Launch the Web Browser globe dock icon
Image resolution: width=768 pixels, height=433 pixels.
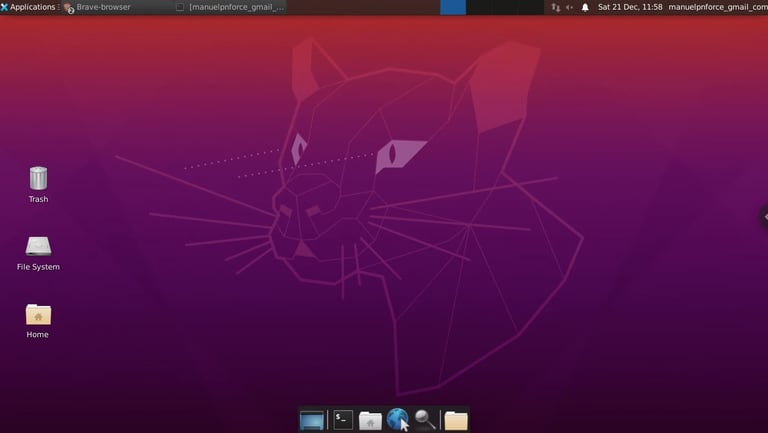tap(398, 419)
